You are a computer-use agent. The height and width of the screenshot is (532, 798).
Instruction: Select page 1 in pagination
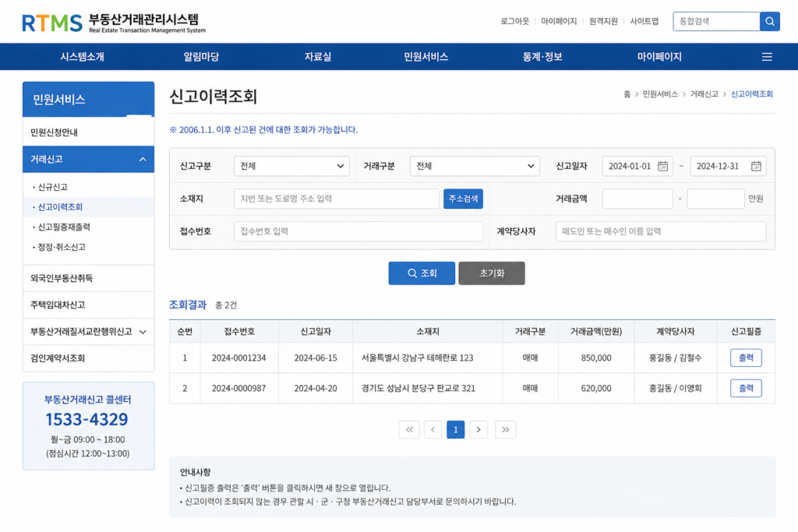[455, 430]
